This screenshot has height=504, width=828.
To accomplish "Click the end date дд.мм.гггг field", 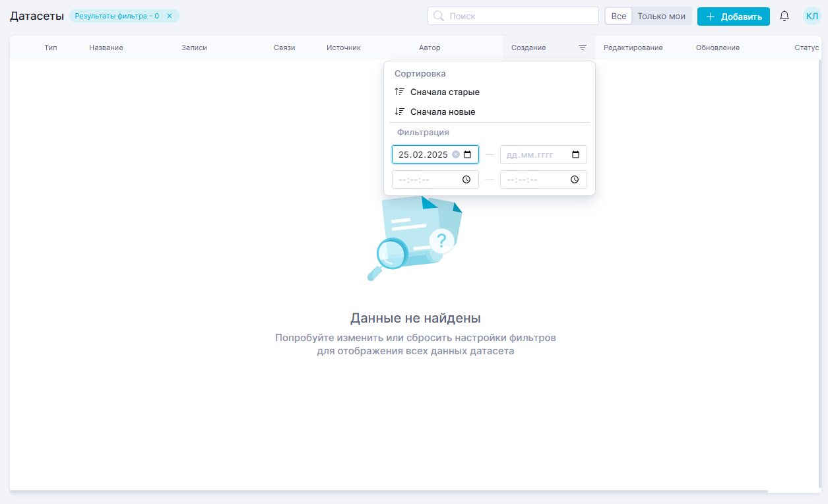I will coord(544,154).
